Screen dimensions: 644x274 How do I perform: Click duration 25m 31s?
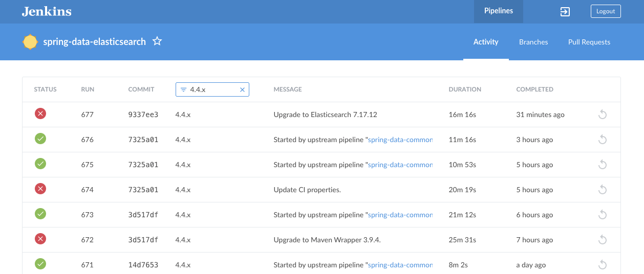pos(462,240)
